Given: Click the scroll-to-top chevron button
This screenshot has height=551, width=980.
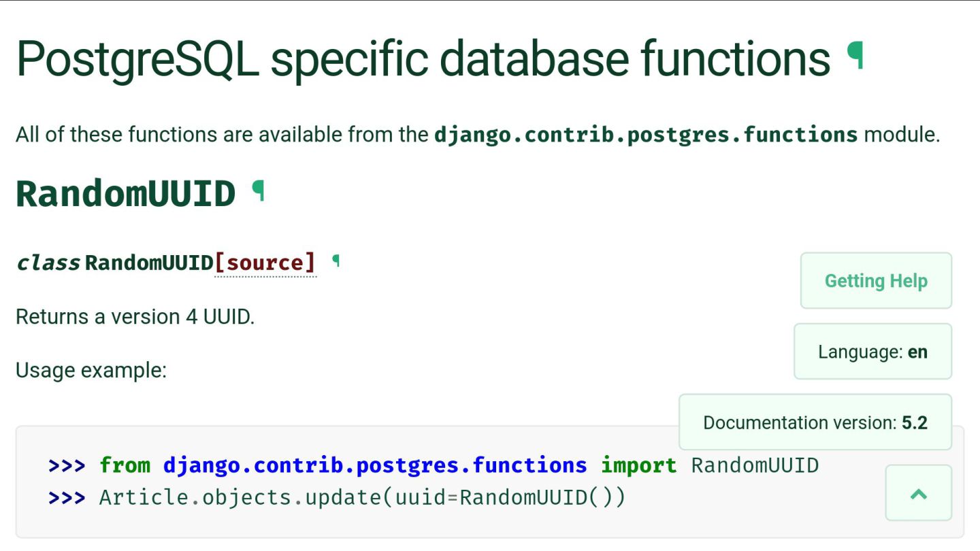Looking at the screenshot, I should click(918, 493).
